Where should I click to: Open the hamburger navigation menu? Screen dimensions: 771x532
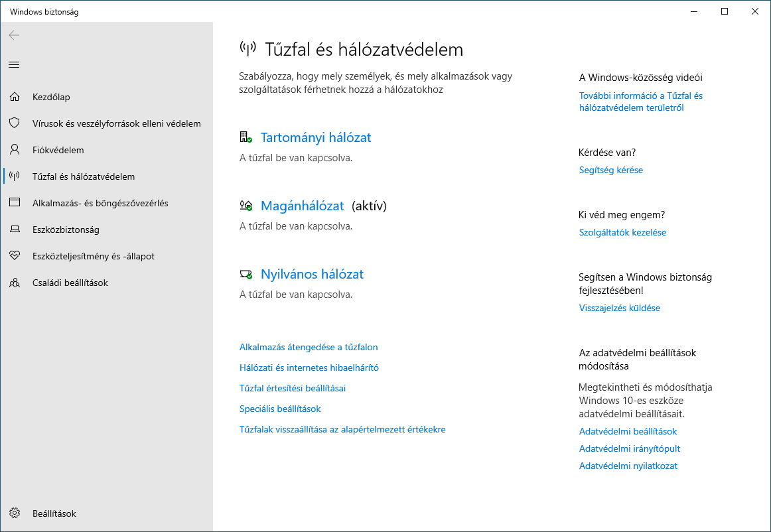click(14, 64)
